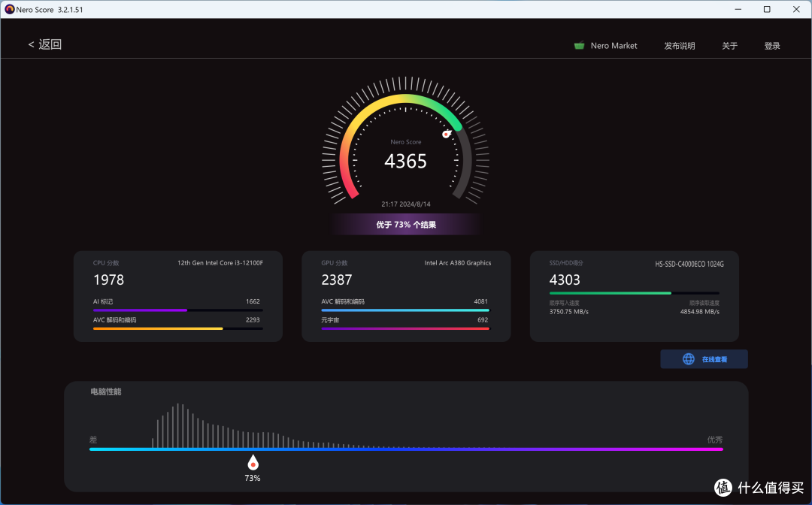Click the Nero Score app logo icon
This screenshot has height=505, width=812.
(9, 9)
